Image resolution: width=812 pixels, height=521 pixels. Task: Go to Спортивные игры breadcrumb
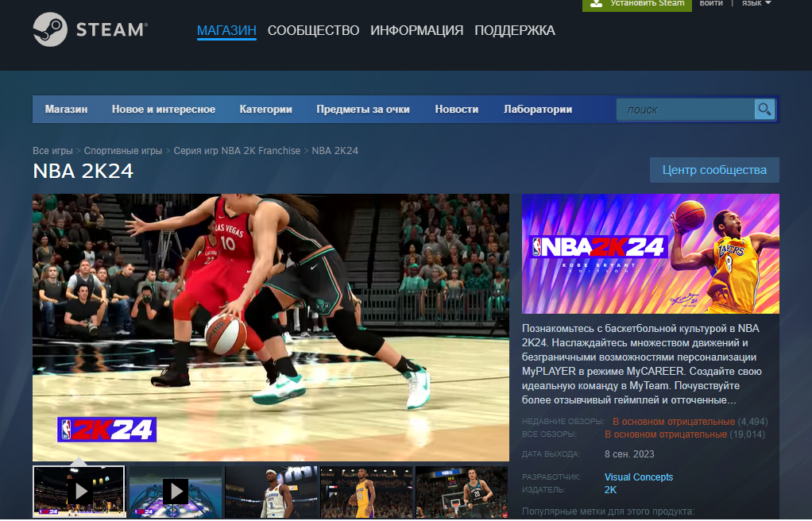(123, 151)
